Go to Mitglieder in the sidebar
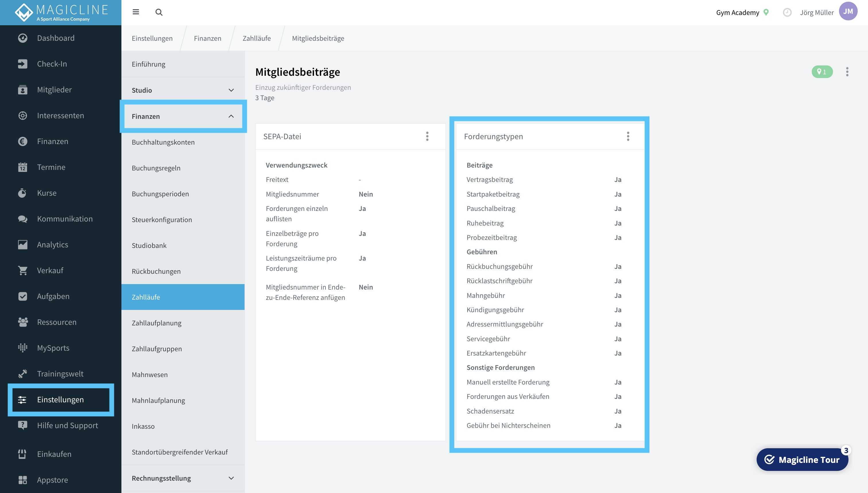 pyautogui.click(x=61, y=90)
